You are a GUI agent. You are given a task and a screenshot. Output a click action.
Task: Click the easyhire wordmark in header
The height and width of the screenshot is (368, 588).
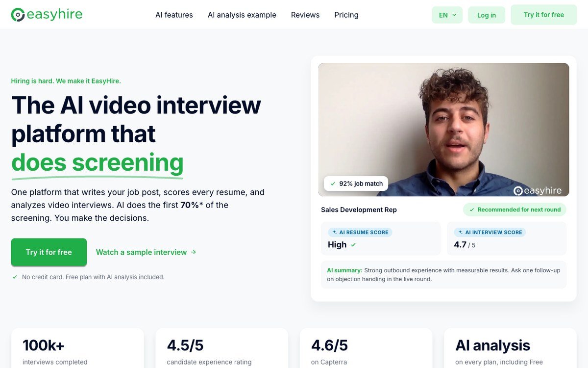tap(55, 15)
